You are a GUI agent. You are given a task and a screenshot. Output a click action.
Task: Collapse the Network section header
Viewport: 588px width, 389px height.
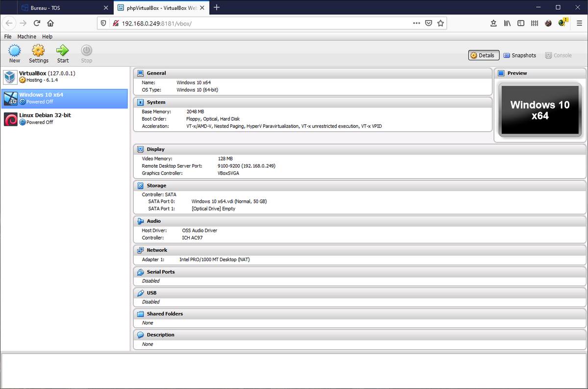coord(360,250)
